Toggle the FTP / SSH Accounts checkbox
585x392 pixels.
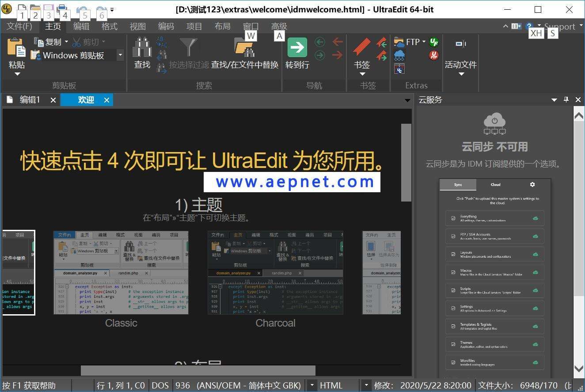pyautogui.click(x=453, y=236)
